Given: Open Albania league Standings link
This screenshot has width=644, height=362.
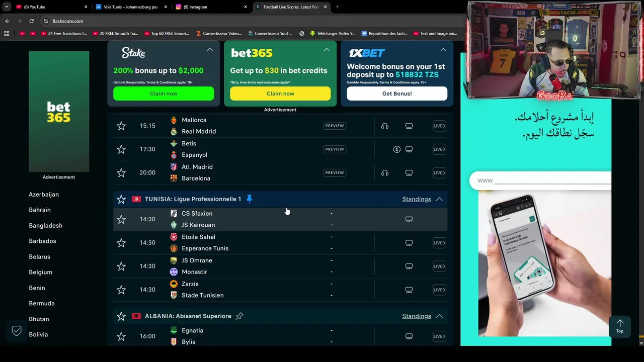Looking at the screenshot, I should tap(417, 316).
